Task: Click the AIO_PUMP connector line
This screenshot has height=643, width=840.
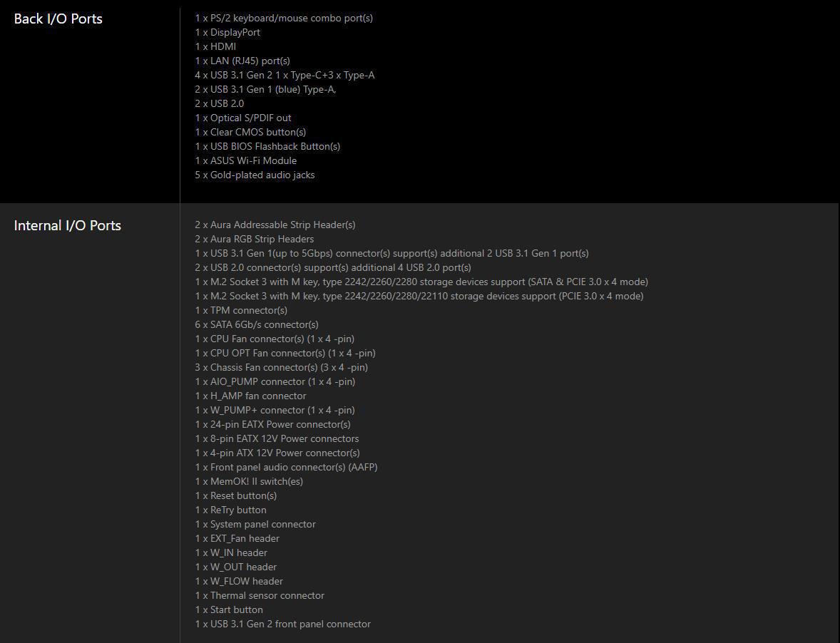Action: (275, 381)
